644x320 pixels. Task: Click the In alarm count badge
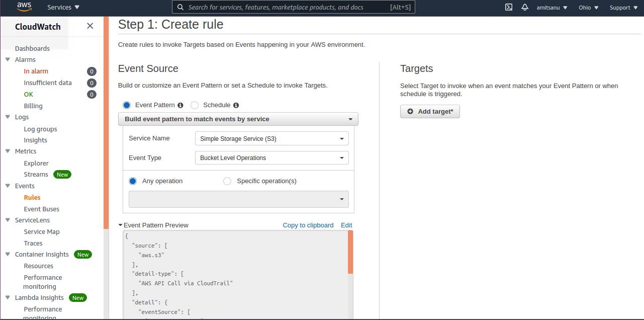pos(91,71)
